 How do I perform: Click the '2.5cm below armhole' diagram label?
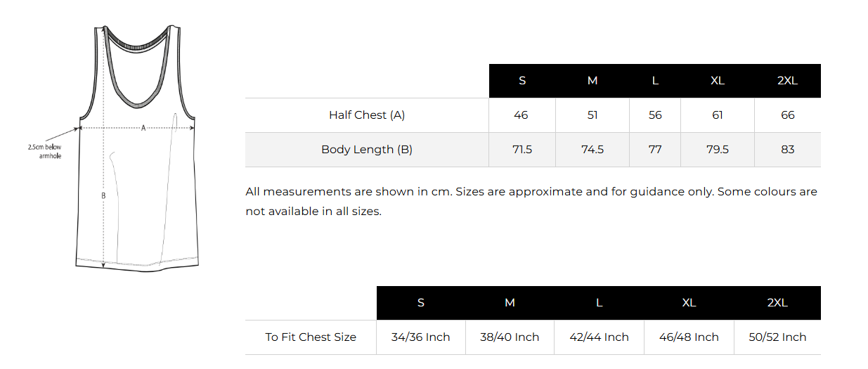pos(44,152)
